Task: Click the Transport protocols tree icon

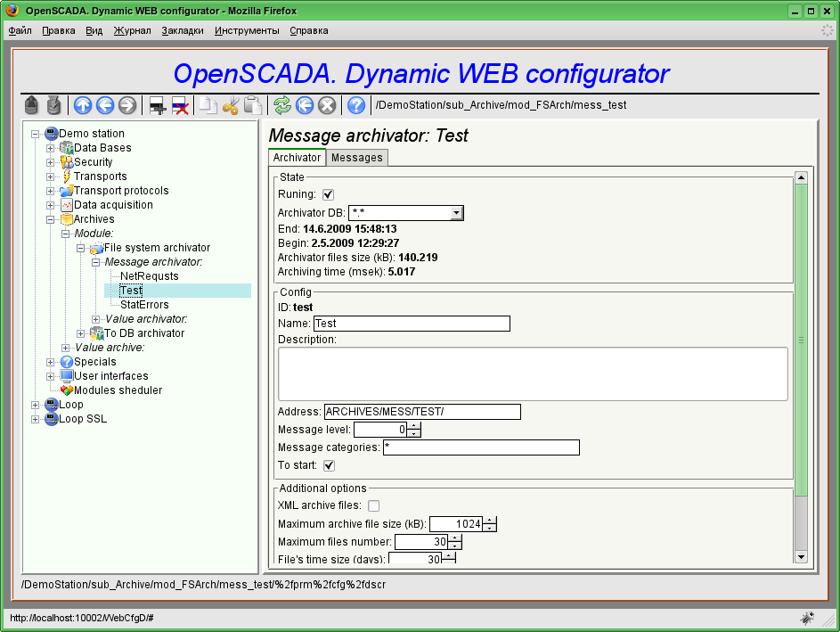Action: click(67, 190)
